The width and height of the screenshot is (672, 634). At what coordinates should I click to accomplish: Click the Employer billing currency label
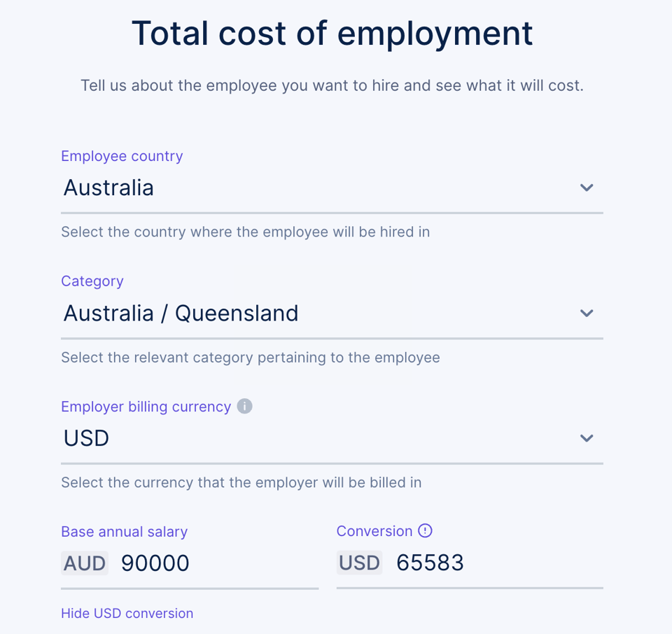[146, 406]
